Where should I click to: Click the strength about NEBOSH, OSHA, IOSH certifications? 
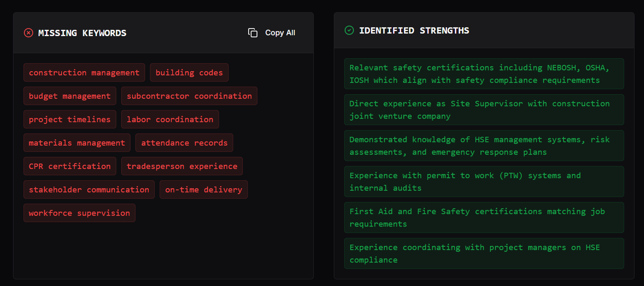(x=484, y=74)
